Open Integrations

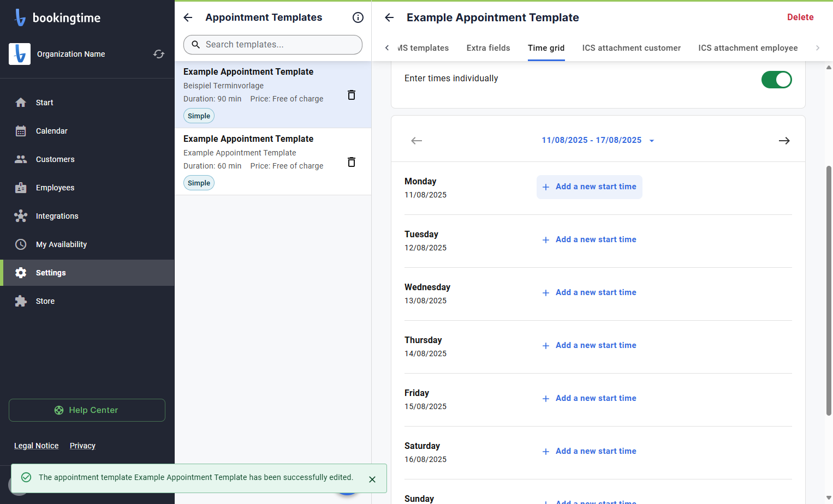click(x=87, y=216)
